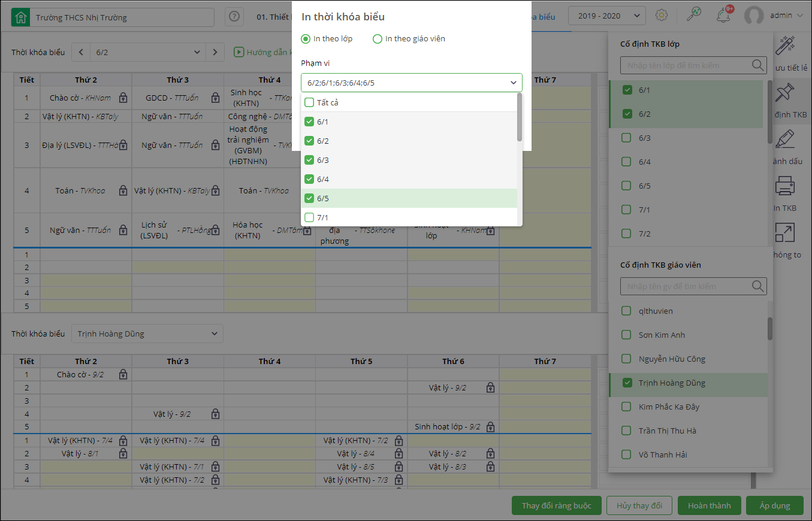Click the green home icon
This screenshot has height=521, width=812.
point(21,17)
